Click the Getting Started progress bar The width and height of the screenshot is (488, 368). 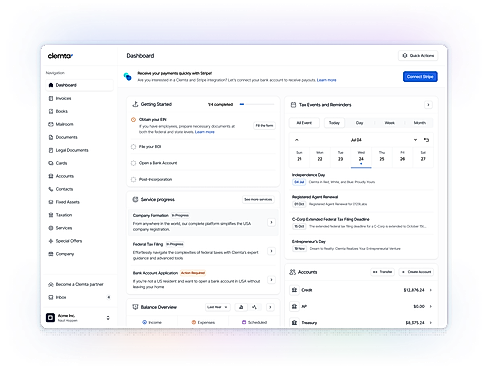(x=257, y=104)
